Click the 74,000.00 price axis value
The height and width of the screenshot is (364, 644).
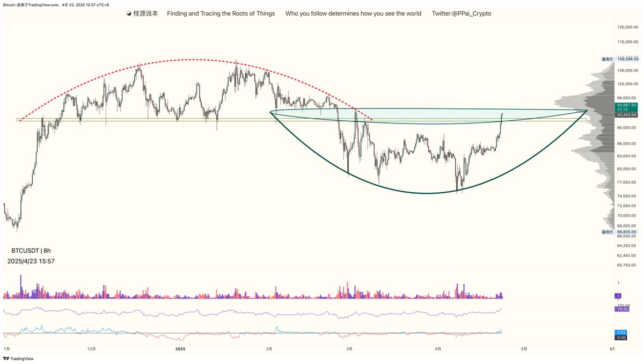tap(627, 196)
